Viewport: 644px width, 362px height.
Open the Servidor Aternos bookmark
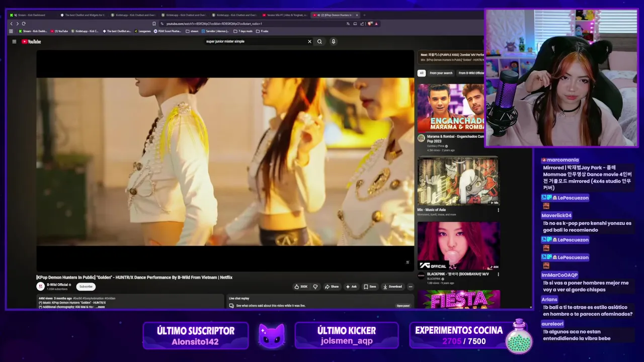(215, 31)
